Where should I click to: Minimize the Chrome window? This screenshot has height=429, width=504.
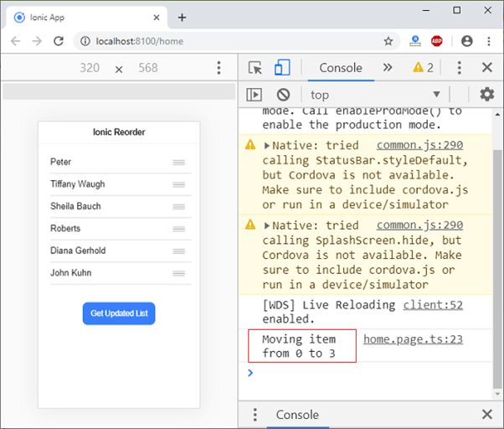[426, 10]
